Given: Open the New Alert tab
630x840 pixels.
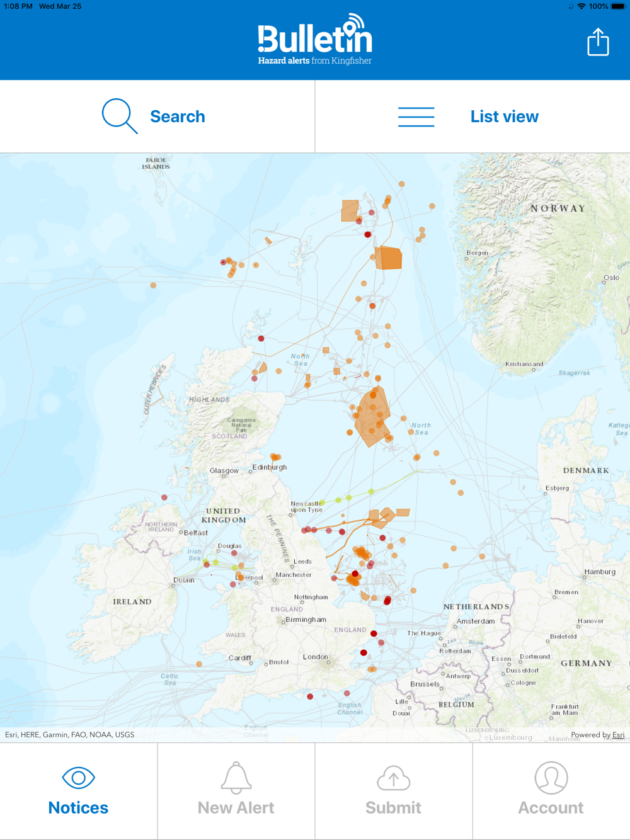Looking at the screenshot, I should pyautogui.click(x=236, y=792).
